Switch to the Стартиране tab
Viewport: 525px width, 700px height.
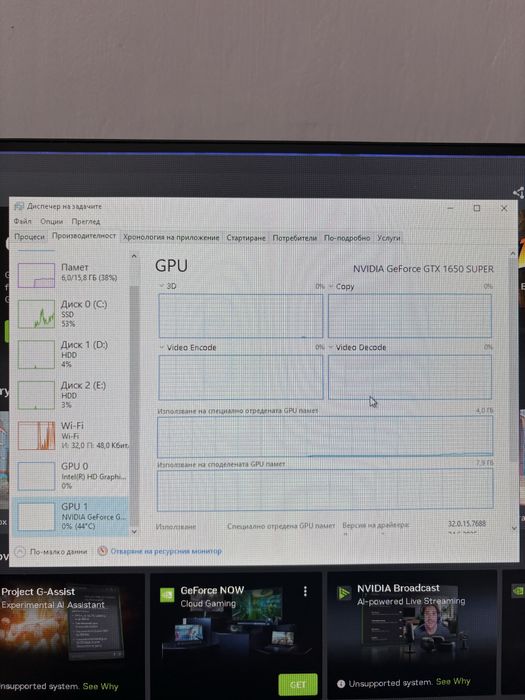click(246, 238)
